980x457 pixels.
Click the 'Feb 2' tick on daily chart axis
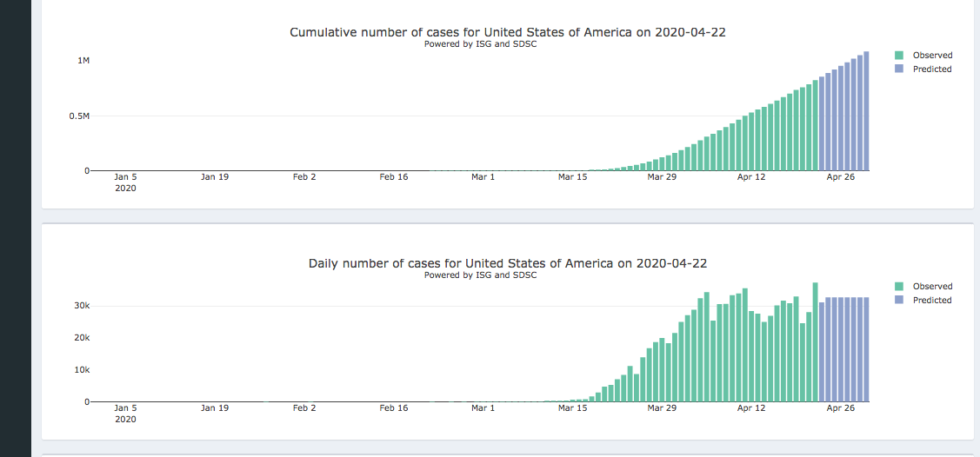click(304, 408)
